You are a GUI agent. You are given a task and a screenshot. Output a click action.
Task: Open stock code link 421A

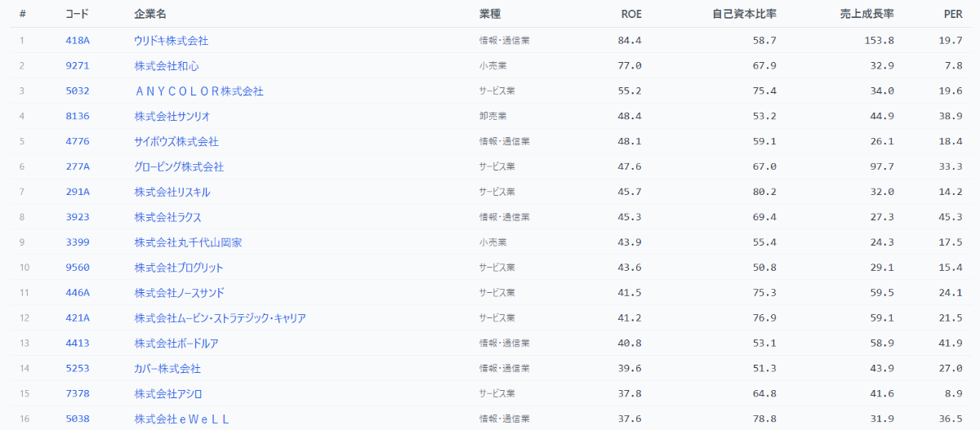(x=78, y=318)
